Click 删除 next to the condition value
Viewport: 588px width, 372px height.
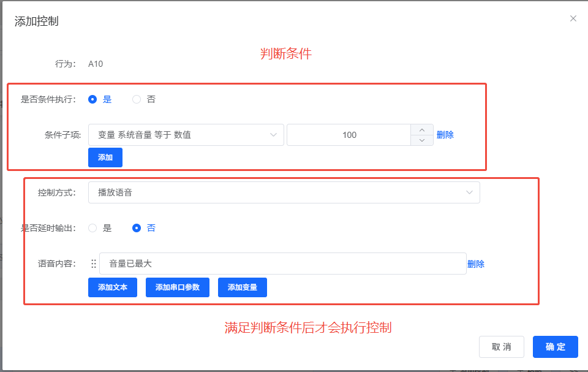tap(445, 134)
